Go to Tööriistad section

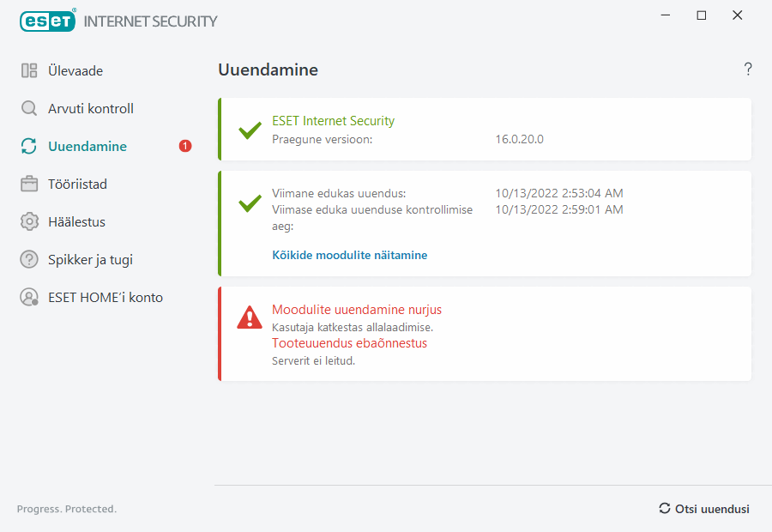(x=77, y=184)
